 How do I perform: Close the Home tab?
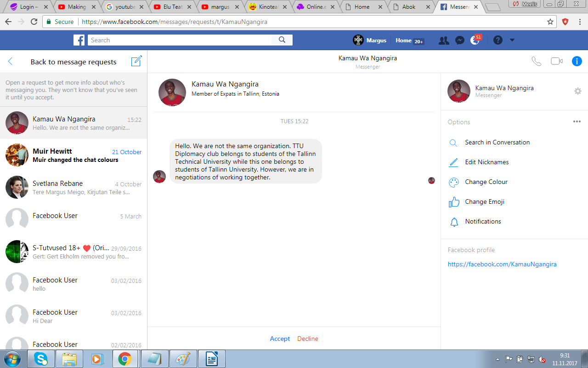tap(380, 7)
